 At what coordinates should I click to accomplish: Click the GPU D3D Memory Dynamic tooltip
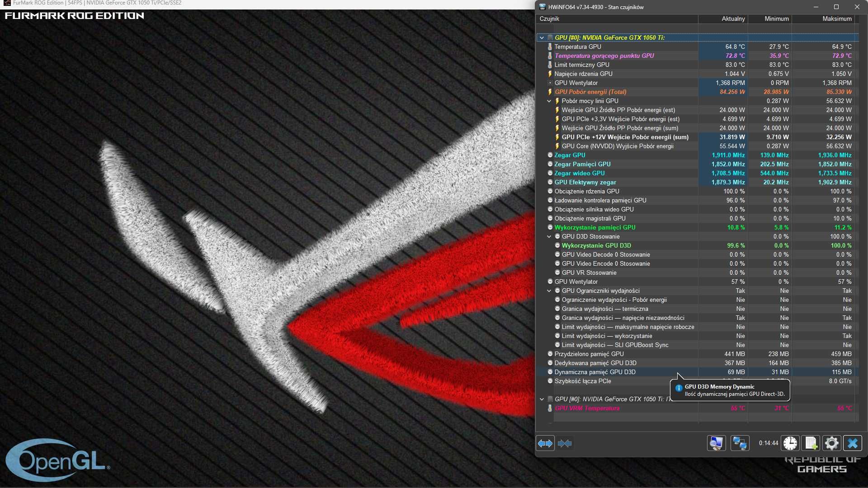pos(730,390)
